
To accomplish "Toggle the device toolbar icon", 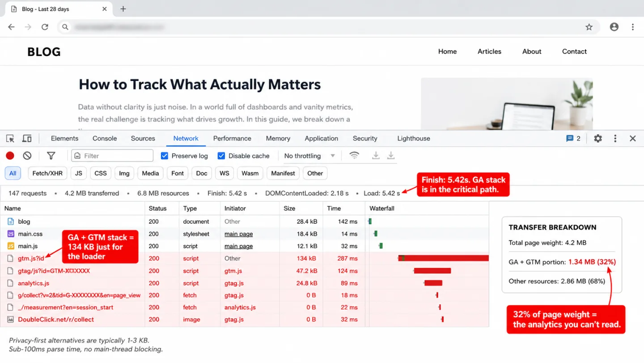I will click(27, 139).
